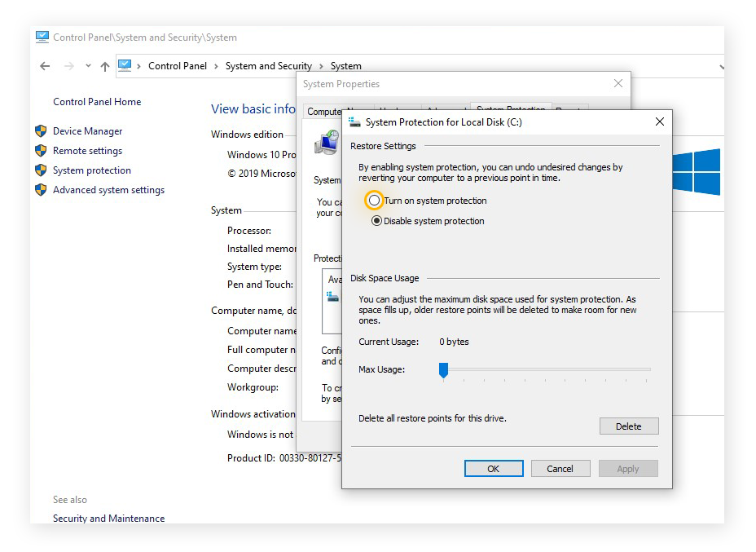
Task: Click the Device Manager shield icon
Action: click(x=40, y=130)
